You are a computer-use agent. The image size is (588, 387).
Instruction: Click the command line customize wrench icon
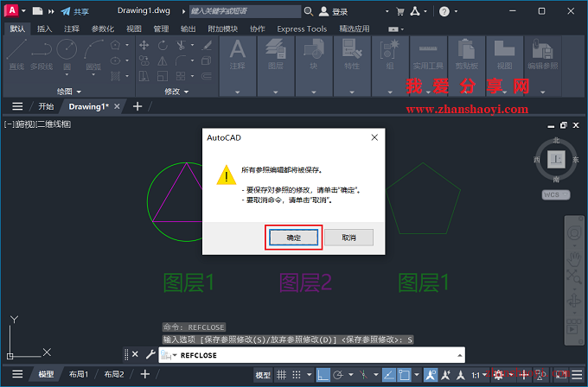point(150,354)
